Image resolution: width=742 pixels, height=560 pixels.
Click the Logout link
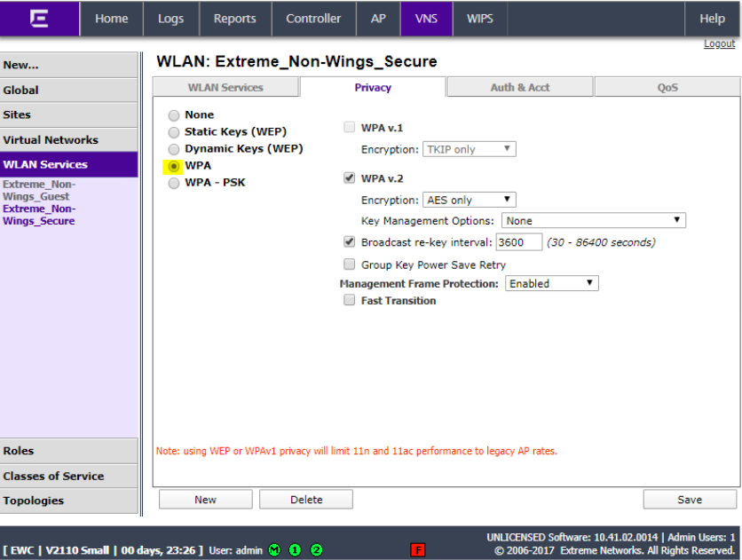719,43
